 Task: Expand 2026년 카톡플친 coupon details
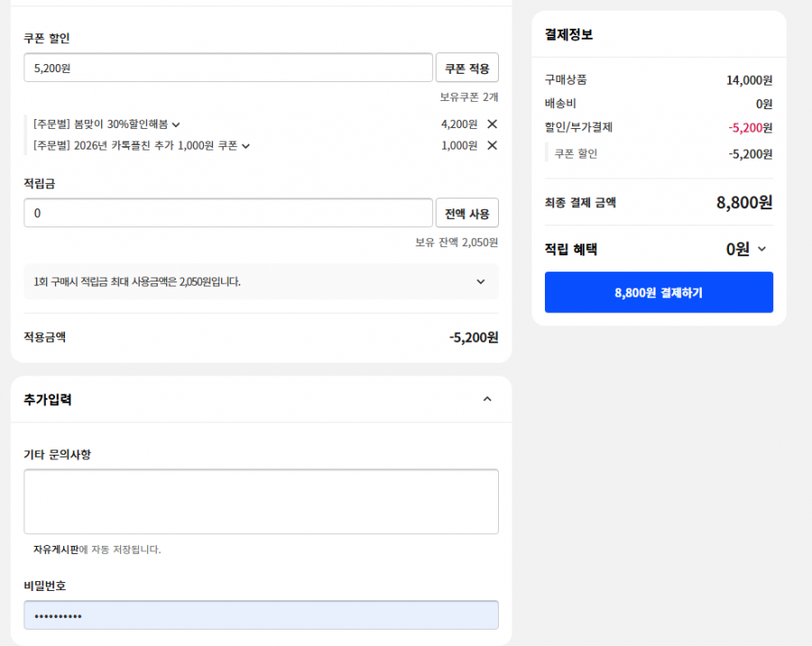[x=245, y=146]
